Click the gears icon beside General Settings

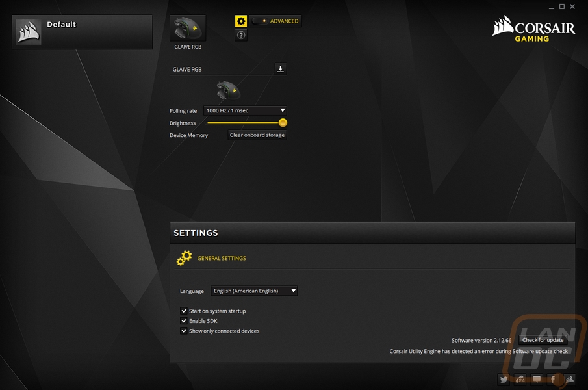point(184,258)
